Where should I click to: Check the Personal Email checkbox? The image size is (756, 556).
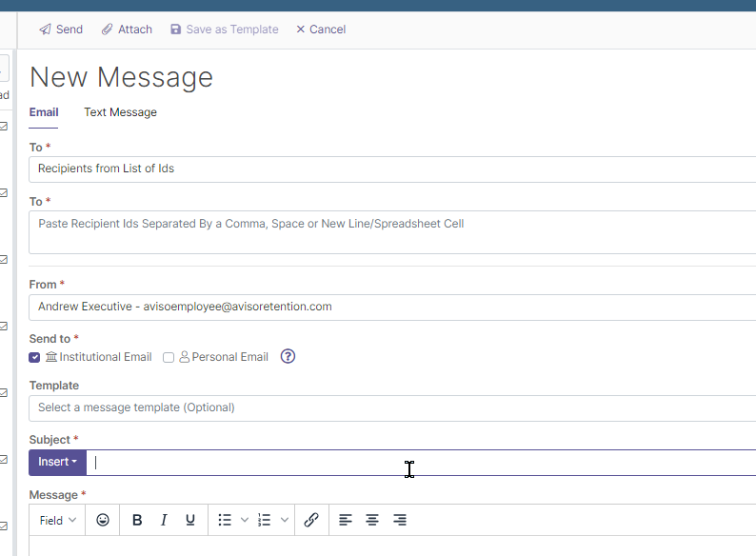click(x=169, y=357)
